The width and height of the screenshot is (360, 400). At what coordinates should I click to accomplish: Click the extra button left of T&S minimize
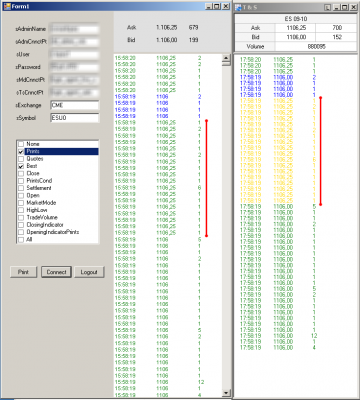327,7
